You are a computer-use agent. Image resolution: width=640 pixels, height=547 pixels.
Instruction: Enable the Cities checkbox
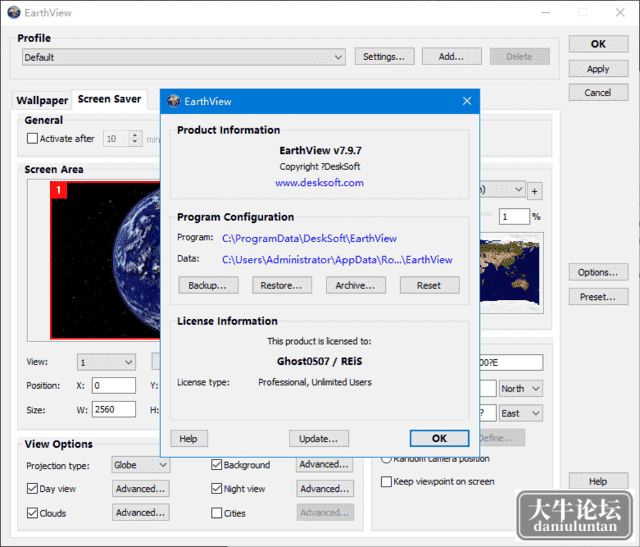coord(217,513)
